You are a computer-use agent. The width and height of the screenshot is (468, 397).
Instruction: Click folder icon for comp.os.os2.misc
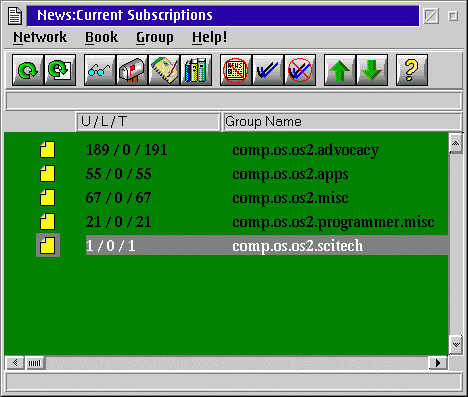click(48, 198)
